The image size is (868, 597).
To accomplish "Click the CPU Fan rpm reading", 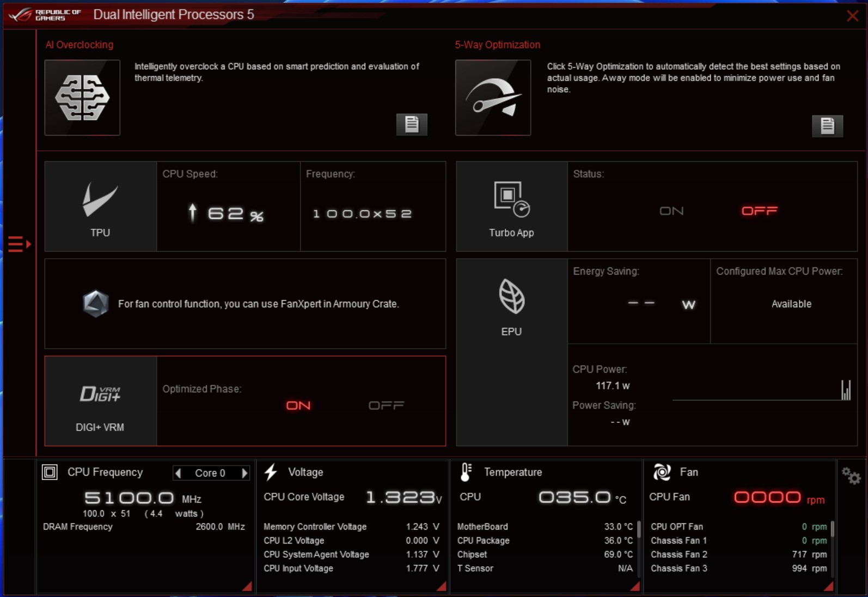I will 779,497.
